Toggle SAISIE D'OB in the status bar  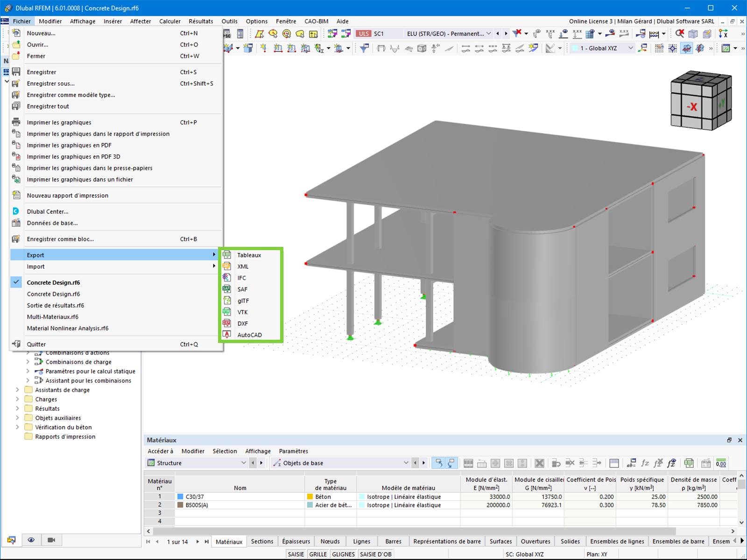point(376,554)
